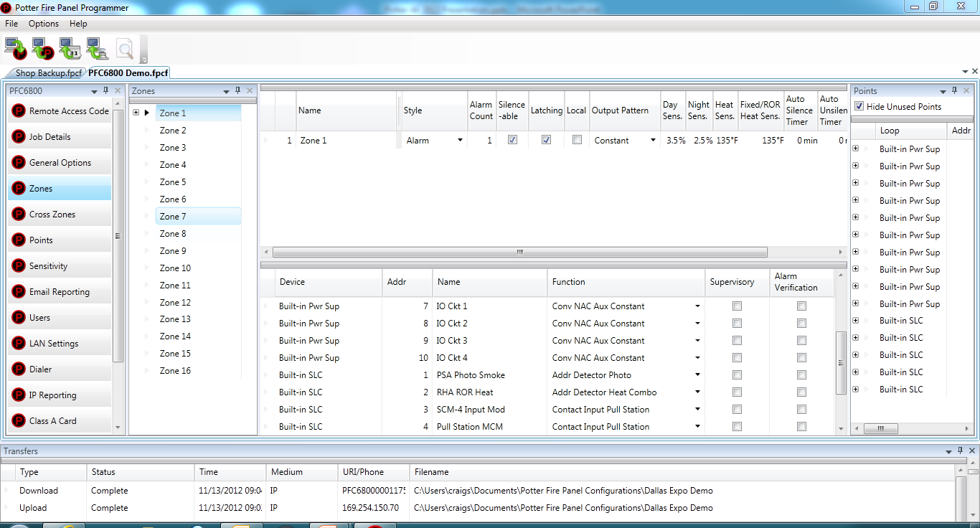Click the Device column header
Screen dimensions: 980x528
[329, 282]
